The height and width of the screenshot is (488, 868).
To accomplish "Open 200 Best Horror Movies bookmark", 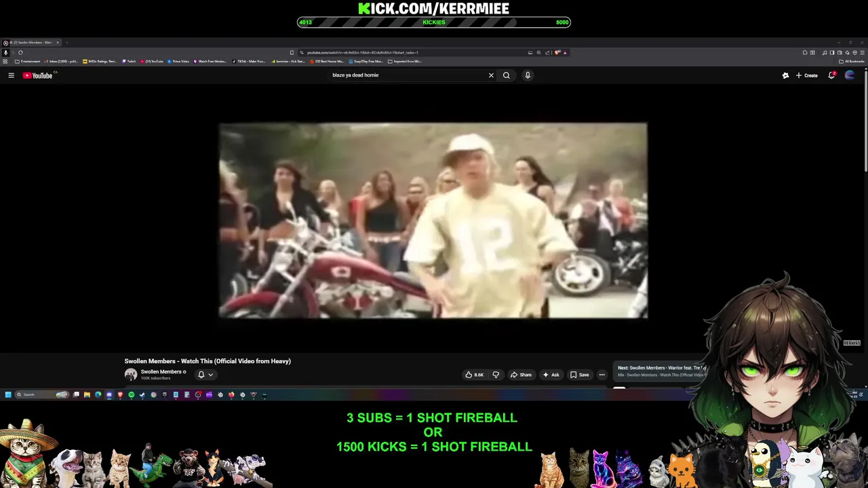I will click(327, 61).
